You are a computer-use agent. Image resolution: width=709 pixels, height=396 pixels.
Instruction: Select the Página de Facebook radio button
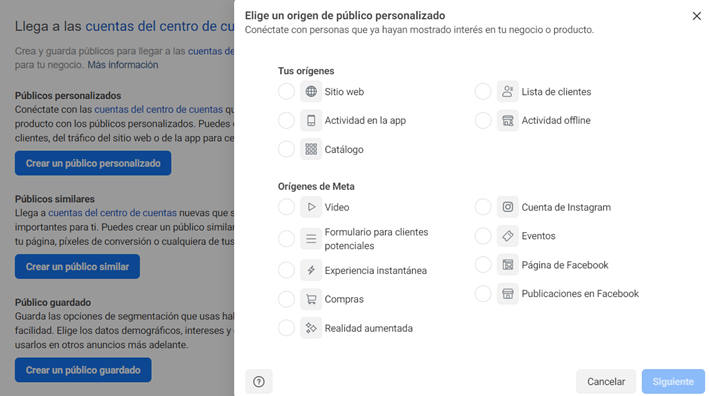coord(483,265)
